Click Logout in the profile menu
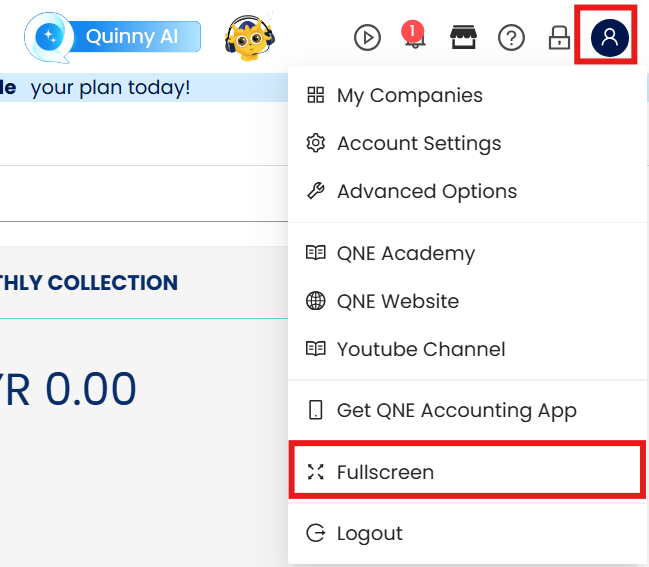Image resolution: width=649 pixels, height=567 pixels. (369, 533)
